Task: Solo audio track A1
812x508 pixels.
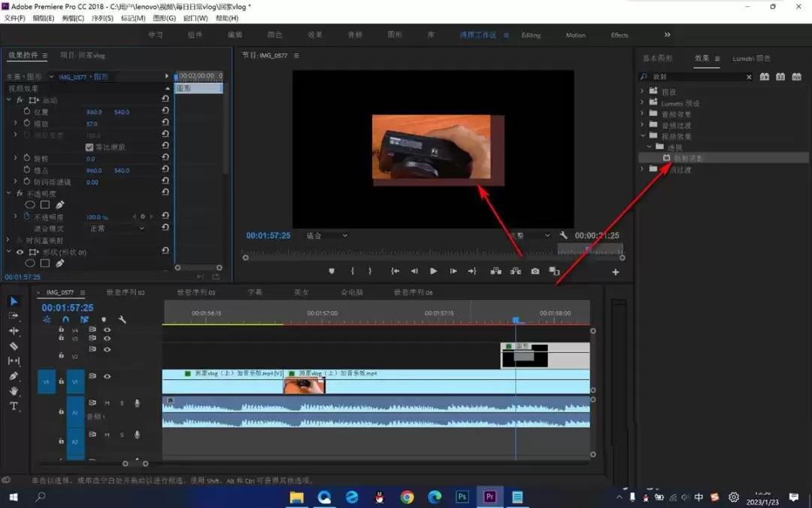Action: [x=122, y=403]
